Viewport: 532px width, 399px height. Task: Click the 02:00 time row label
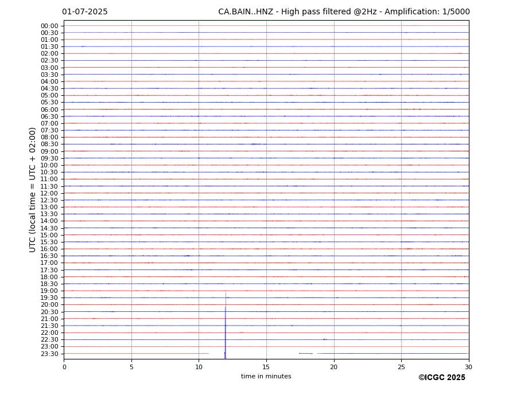(49, 53)
